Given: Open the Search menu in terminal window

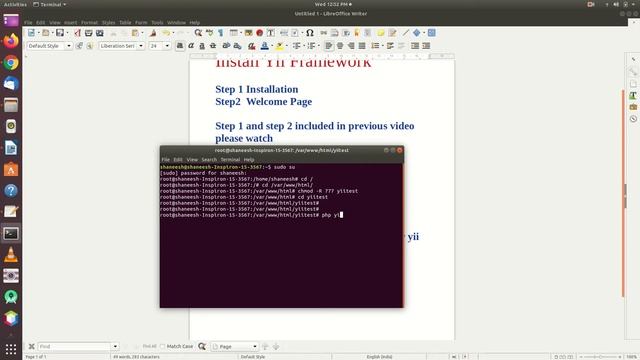Looking at the screenshot, I should (x=209, y=160).
